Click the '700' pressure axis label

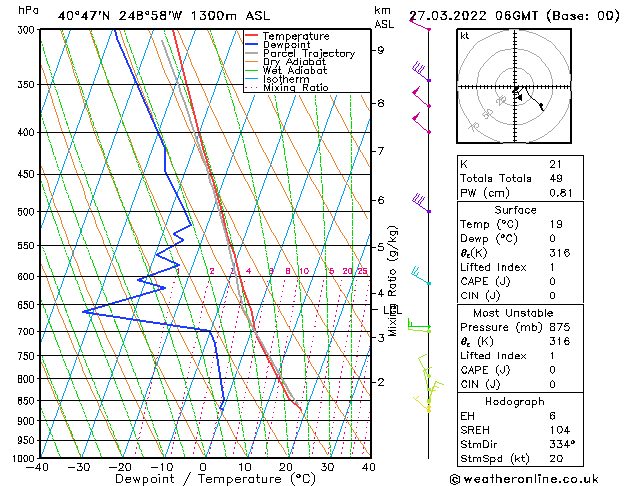click(28, 332)
